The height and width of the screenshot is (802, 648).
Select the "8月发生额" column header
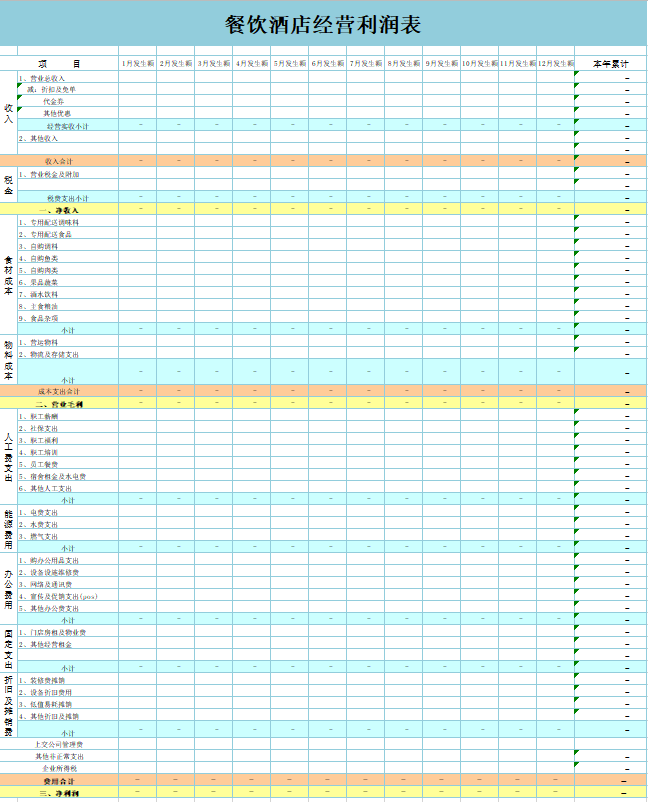click(404, 63)
